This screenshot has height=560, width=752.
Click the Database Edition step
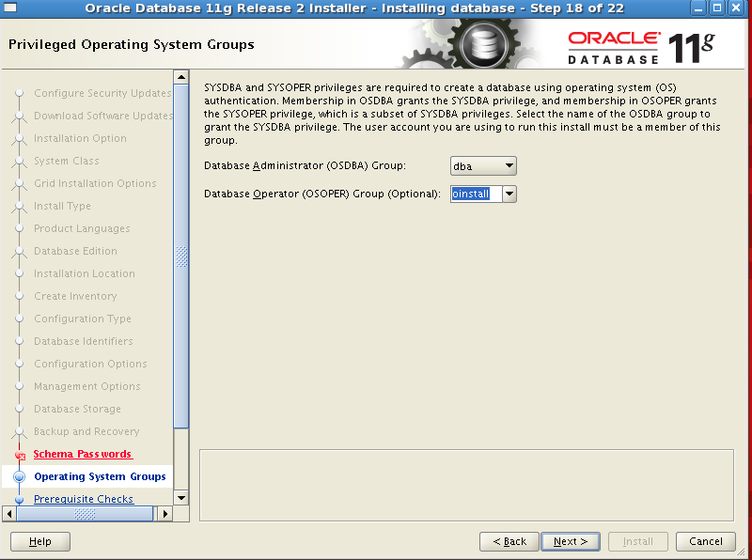75,251
